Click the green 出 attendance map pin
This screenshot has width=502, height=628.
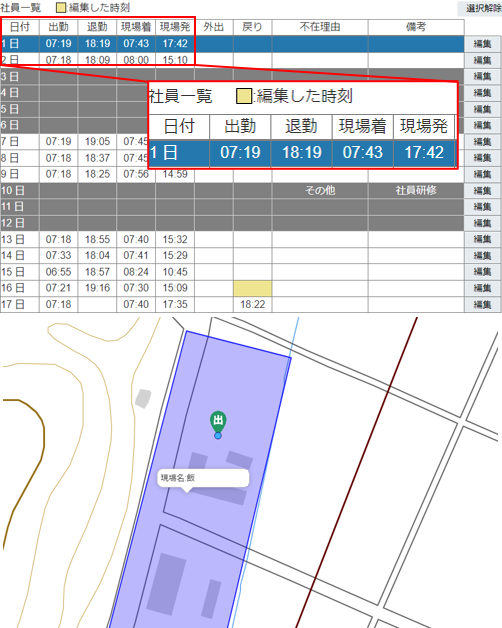[218, 421]
